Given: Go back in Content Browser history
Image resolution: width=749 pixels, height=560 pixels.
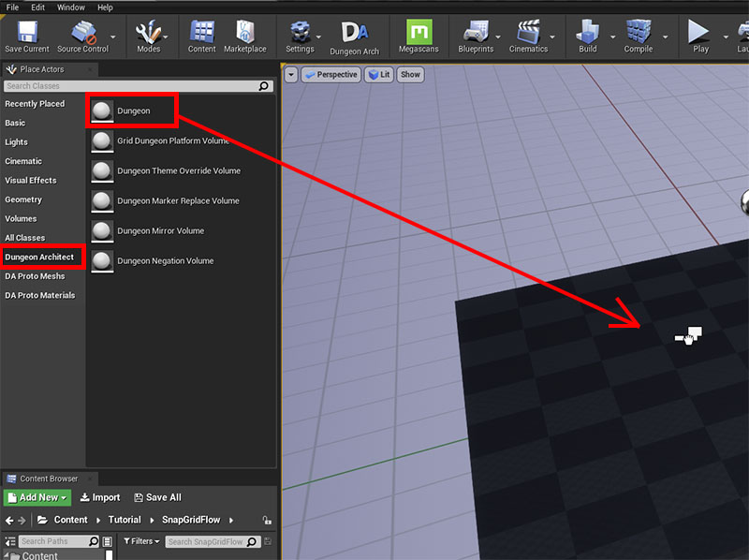Looking at the screenshot, I should pos(9,521).
